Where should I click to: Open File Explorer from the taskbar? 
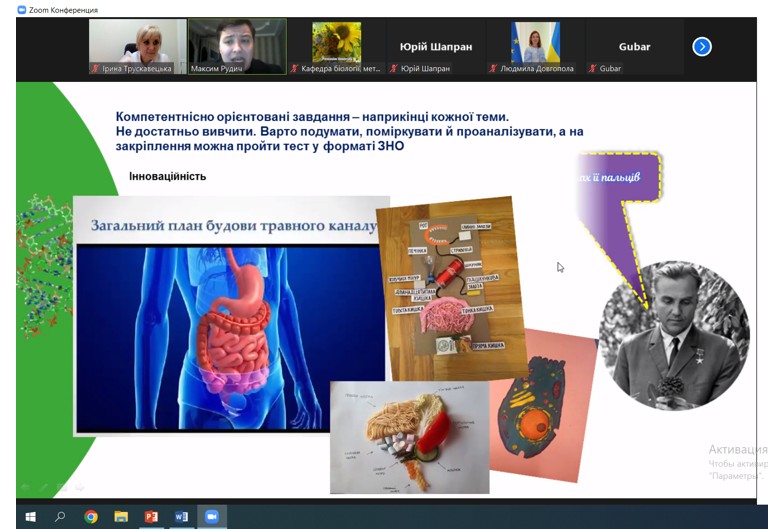(121, 517)
